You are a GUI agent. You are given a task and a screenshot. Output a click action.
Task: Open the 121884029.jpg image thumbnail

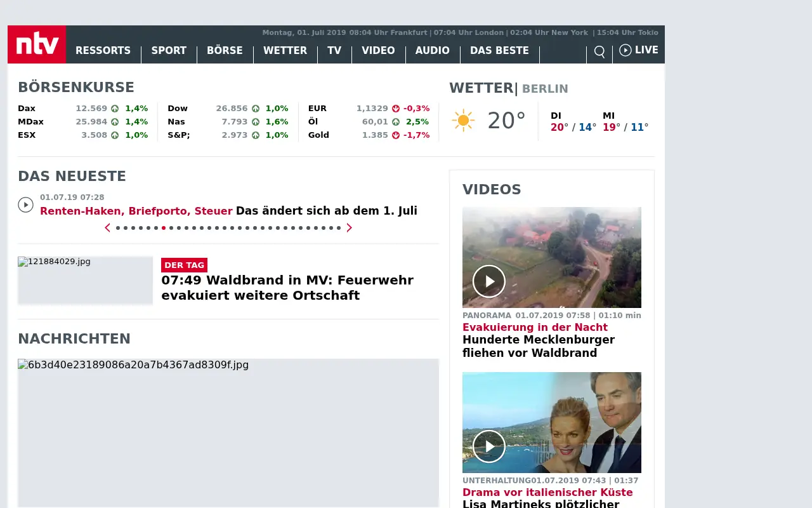[x=85, y=280]
